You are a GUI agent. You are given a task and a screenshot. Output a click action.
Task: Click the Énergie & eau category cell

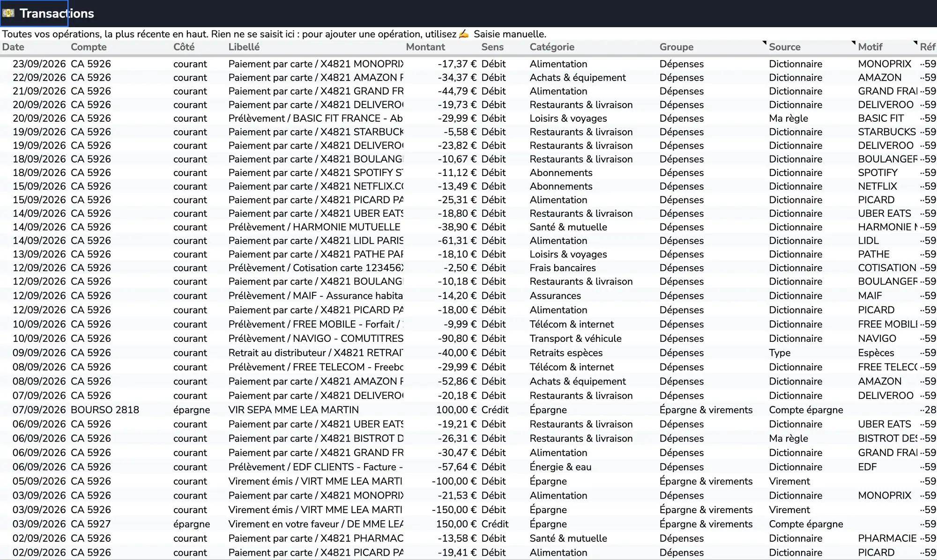[x=560, y=467]
